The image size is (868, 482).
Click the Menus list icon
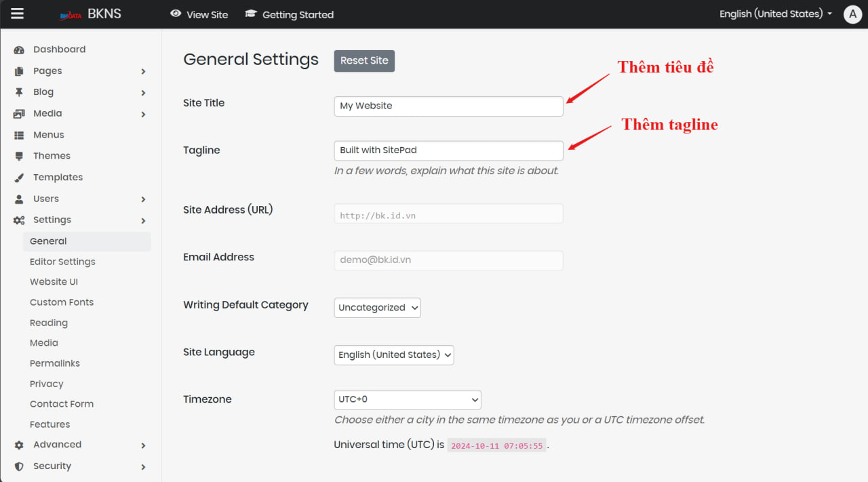[x=19, y=135]
